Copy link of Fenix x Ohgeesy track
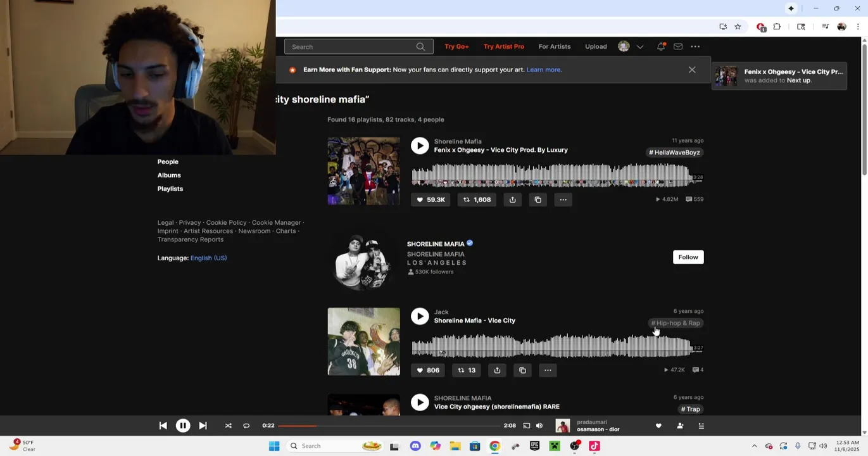Viewport: 868px width, 456px height. click(538, 199)
